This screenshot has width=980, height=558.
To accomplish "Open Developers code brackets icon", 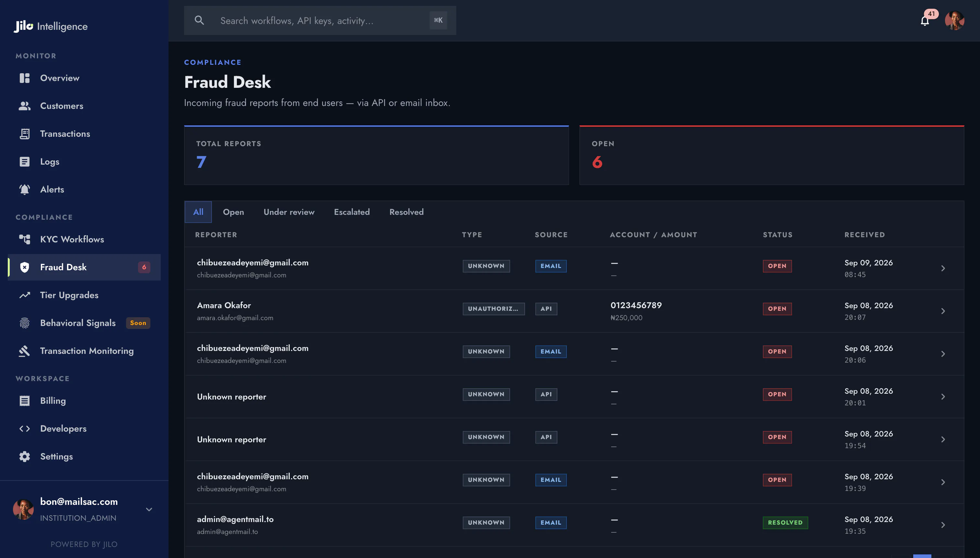I will 25,428.
